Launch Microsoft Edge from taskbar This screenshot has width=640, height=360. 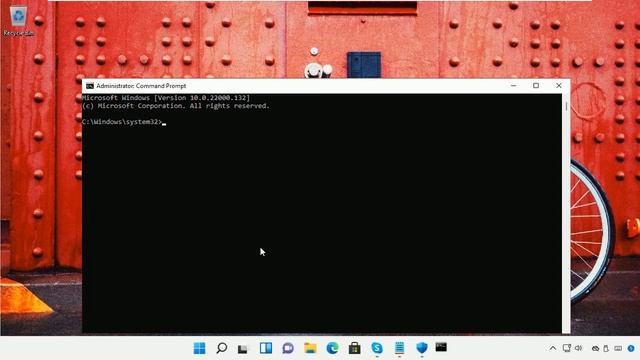coord(332,348)
